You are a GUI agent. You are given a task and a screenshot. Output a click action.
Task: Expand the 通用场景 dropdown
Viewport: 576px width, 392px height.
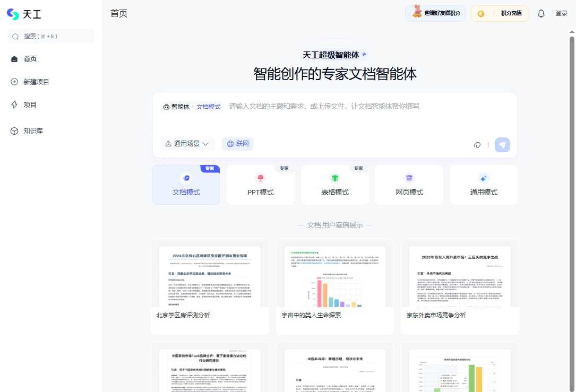pyautogui.click(x=187, y=144)
